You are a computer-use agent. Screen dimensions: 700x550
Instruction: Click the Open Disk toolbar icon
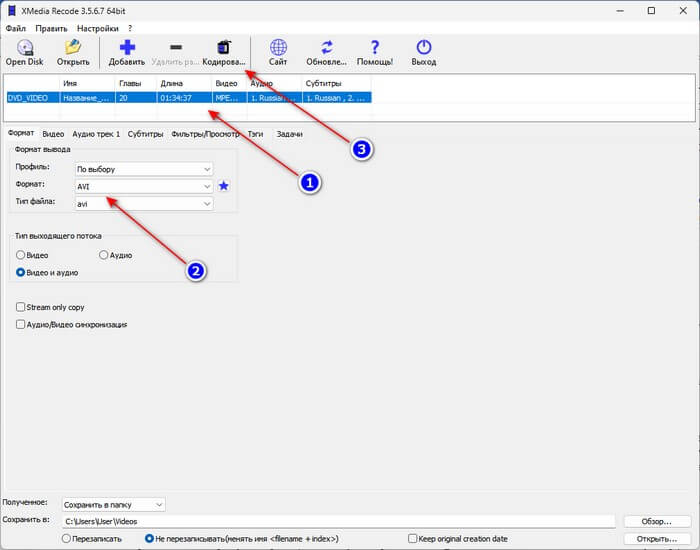[x=24, y=47]
